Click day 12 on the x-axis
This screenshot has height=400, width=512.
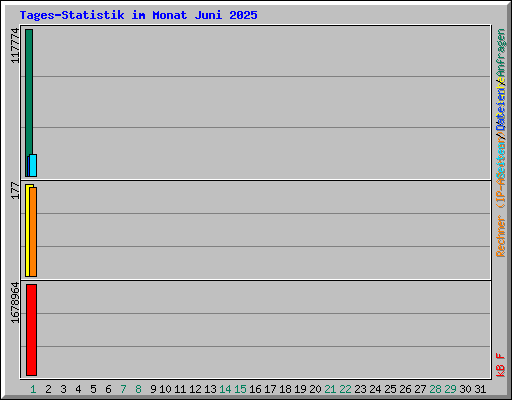pyautogui.click(x=195, y=389)
